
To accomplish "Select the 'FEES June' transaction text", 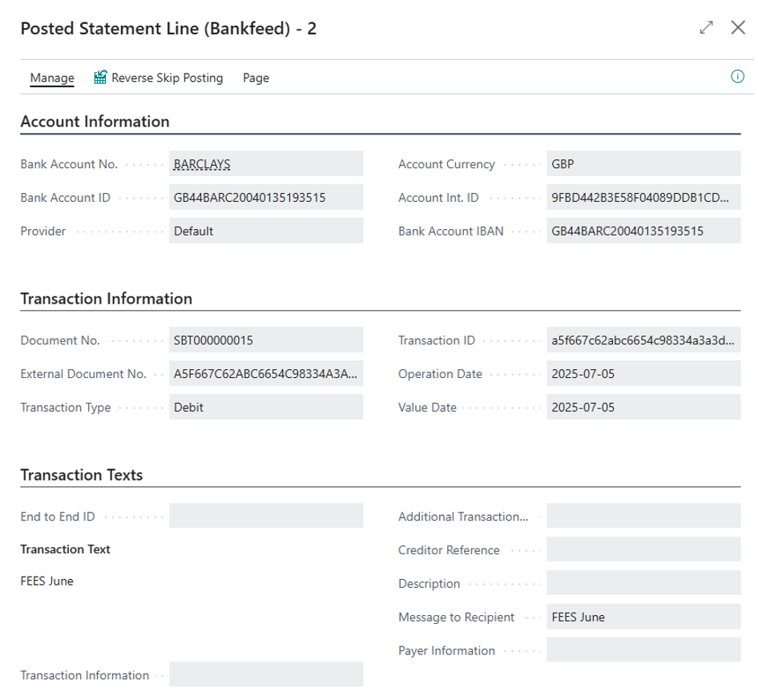I will pyautogui.click(x=47, y=581).
